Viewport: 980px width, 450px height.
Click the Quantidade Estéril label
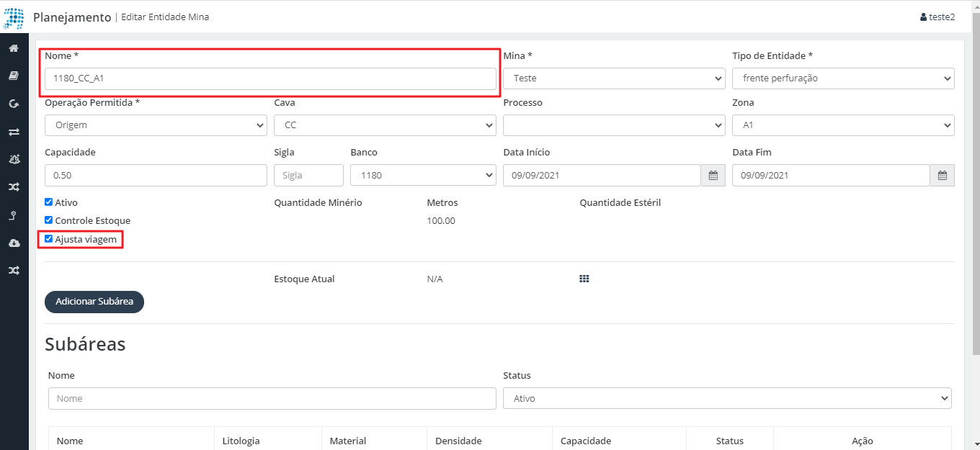coord(620,202)
